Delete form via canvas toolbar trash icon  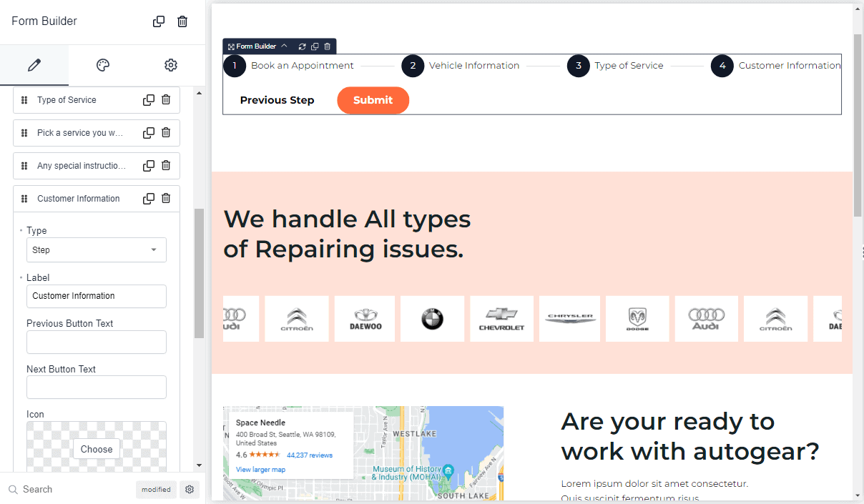[x=328, y=46]
